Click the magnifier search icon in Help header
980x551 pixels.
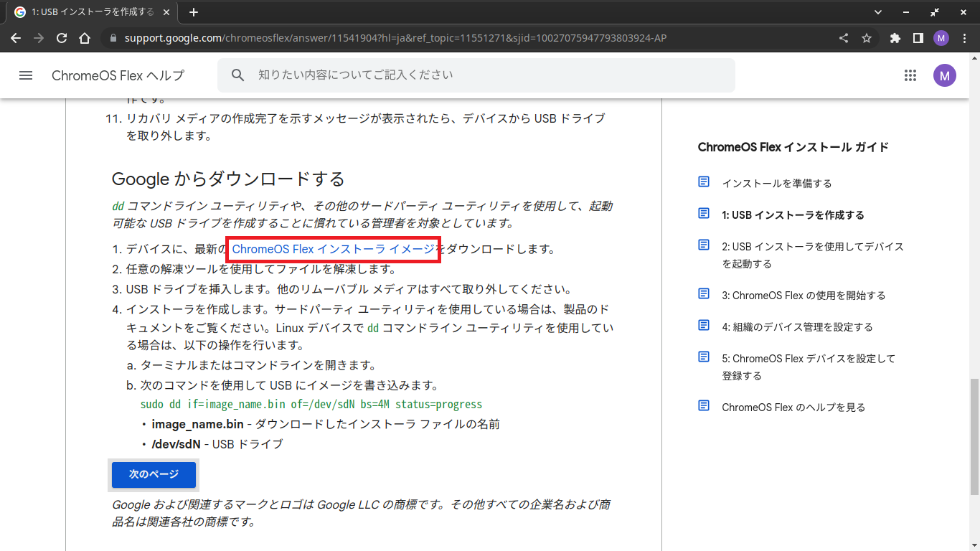[x=237, y=75]
